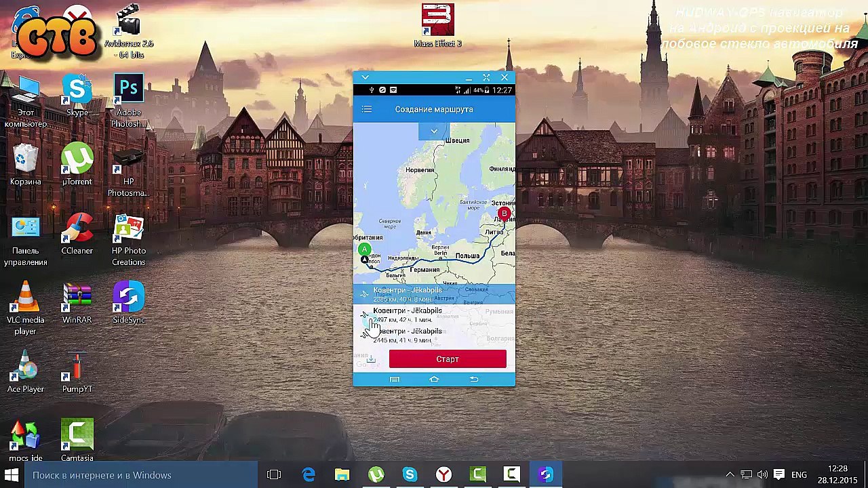Open the Ace Player desktop shortcut
The height and width of the screenshot is (488, 868).
[26, 373]
